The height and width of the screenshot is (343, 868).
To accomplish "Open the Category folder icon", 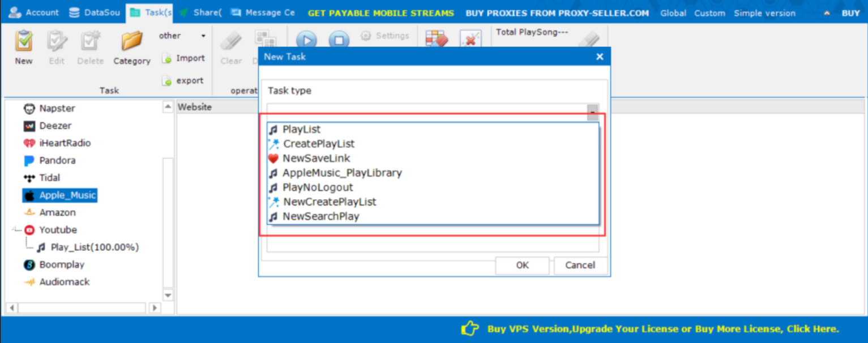I will click(132, 48).
